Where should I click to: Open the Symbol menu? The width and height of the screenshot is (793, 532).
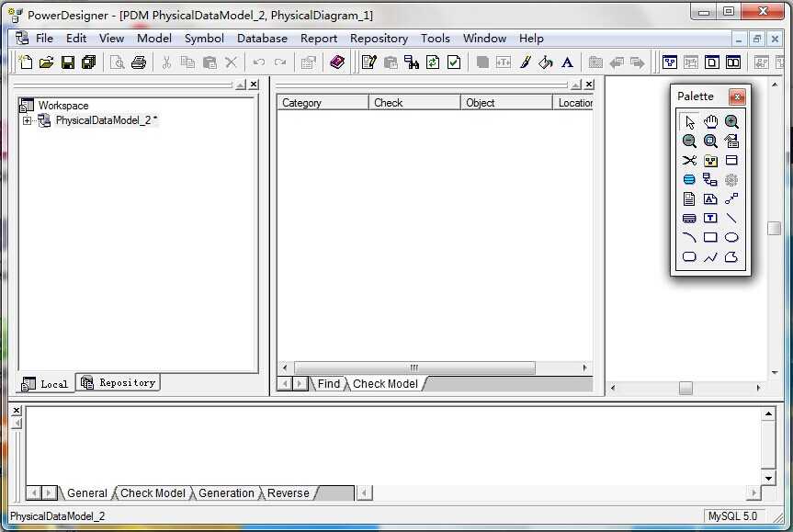point(204,39)
